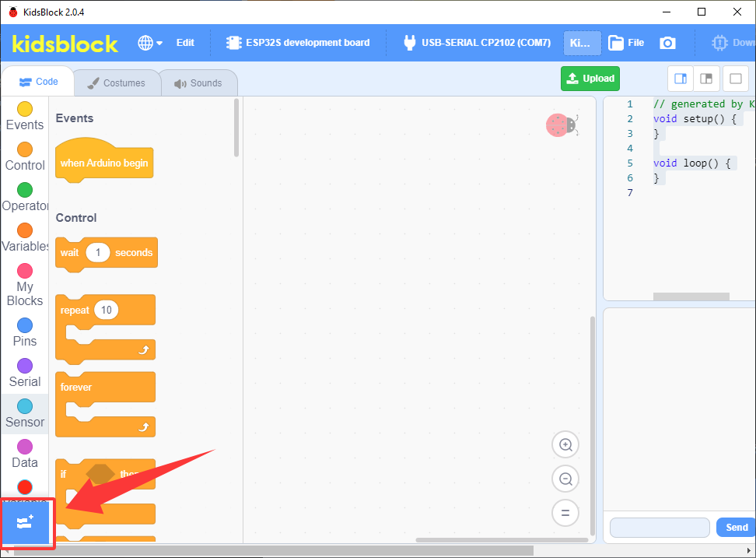The image size is (756, 558).
Task: Click the window bottom horizontal scrollbar
Action: coord(273,550)
